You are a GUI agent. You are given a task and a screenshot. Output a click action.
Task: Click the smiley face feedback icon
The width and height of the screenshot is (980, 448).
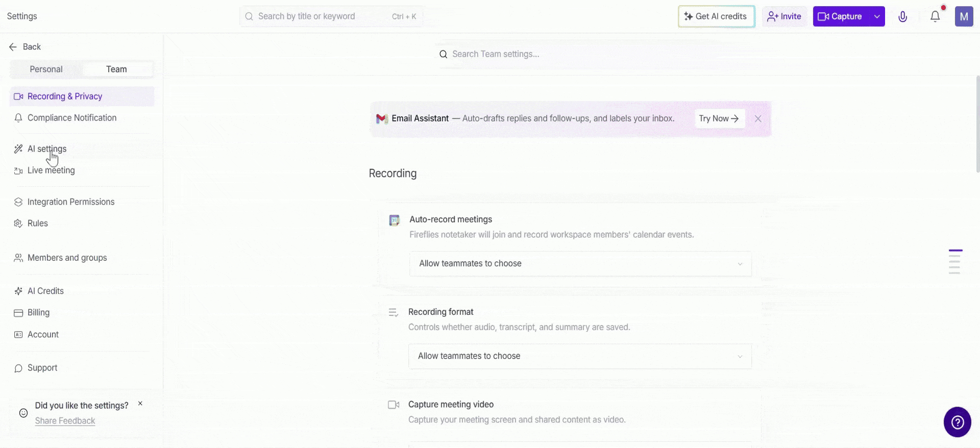coord(23,413)
